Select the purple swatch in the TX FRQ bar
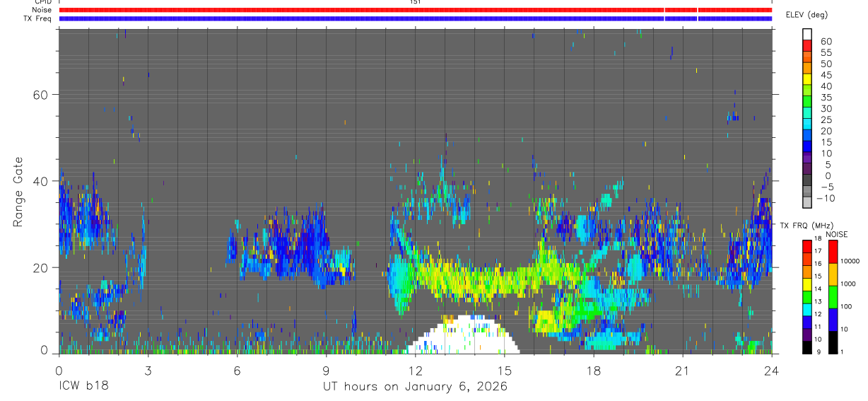Screen dimensions: 868x401 click(807, 335)
